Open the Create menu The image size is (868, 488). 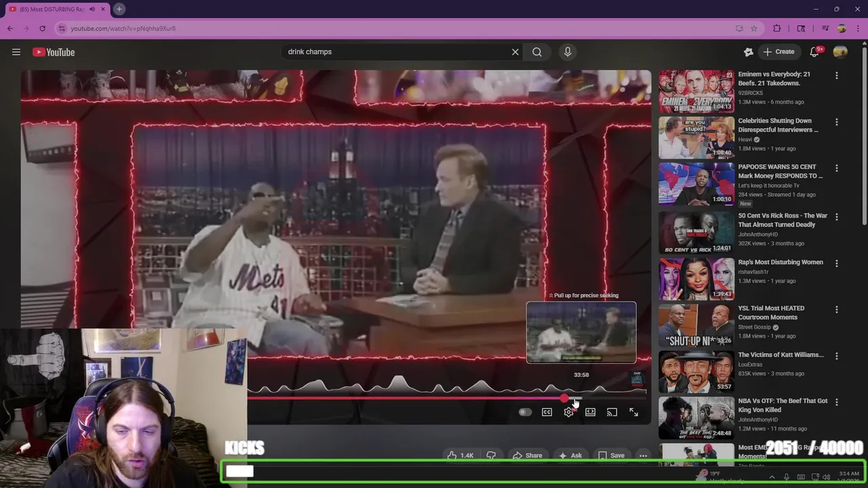click(778, 52)
